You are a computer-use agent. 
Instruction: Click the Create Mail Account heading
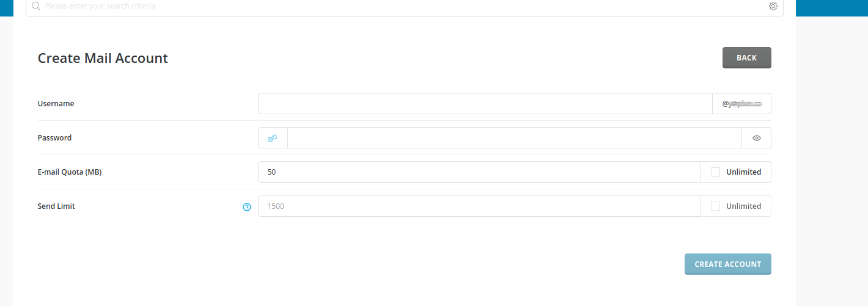pyautogui.click(x=103, y=59)
